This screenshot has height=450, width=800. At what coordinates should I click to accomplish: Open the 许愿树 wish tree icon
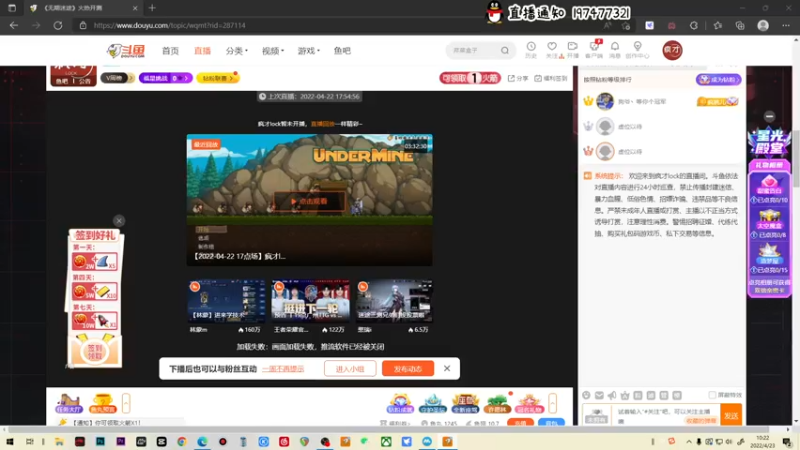(x=497, y=403)
